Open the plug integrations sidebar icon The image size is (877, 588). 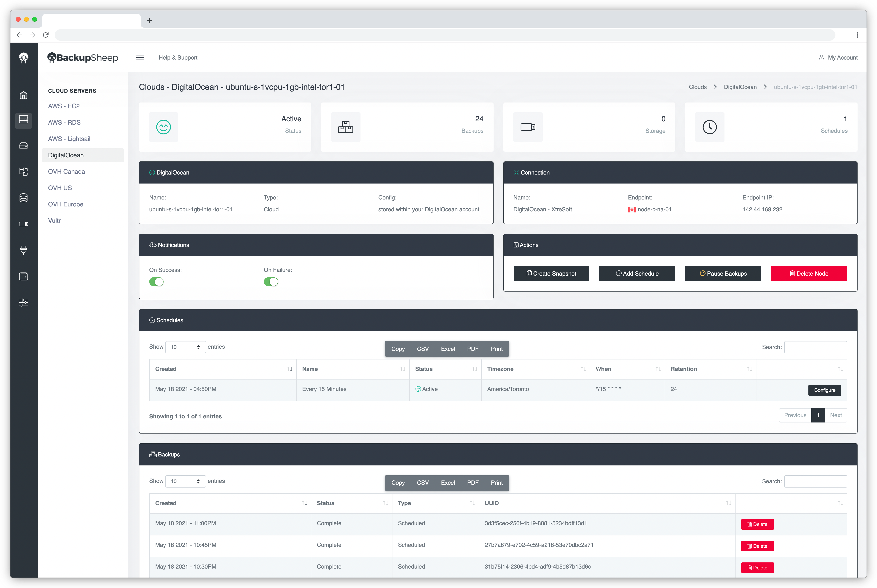point(24,250)
